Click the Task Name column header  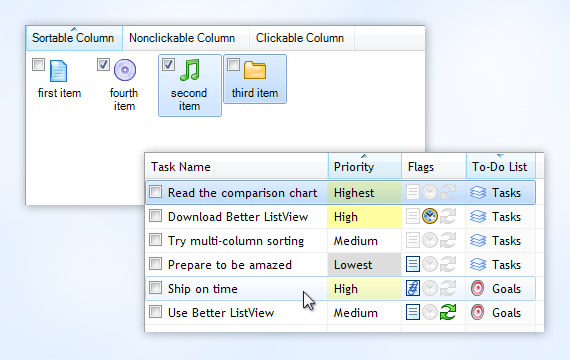[236, 166]
